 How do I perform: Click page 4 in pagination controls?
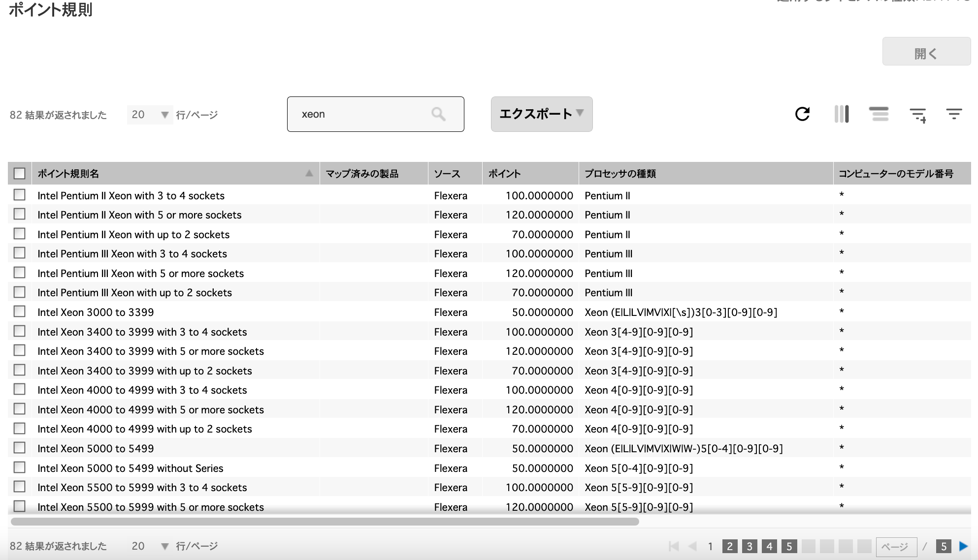coord(768,545)
